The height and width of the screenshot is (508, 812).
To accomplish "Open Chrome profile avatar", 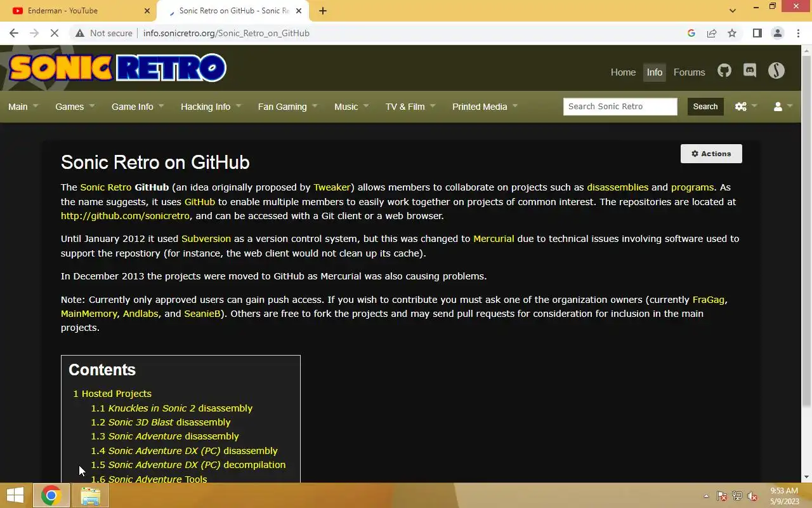I will (778, 33).
